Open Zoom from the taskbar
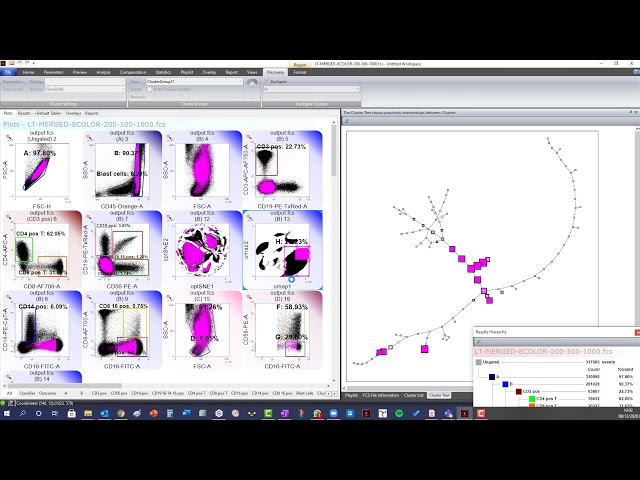Viewport: 640px width, 480px height. coord(333,413)
